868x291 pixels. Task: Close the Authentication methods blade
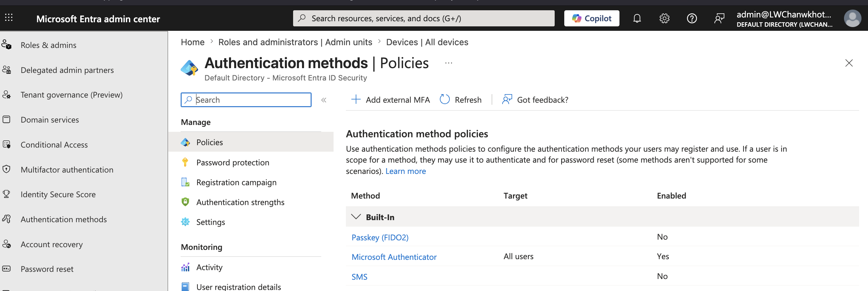pos(849,63)
